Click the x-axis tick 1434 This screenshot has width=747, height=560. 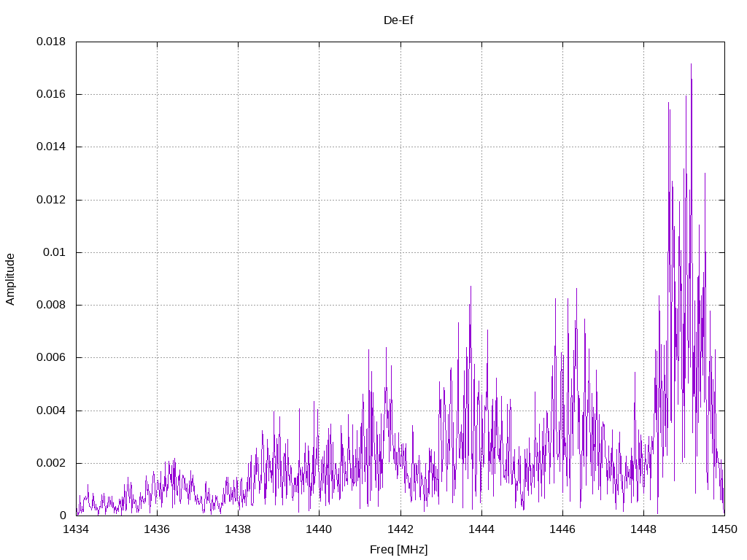point(76,529)
